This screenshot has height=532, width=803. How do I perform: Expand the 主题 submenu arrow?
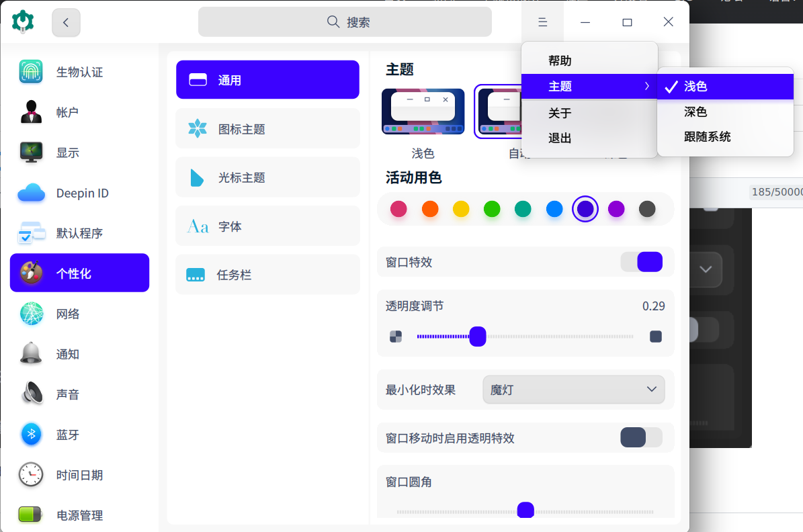(647, 86)
